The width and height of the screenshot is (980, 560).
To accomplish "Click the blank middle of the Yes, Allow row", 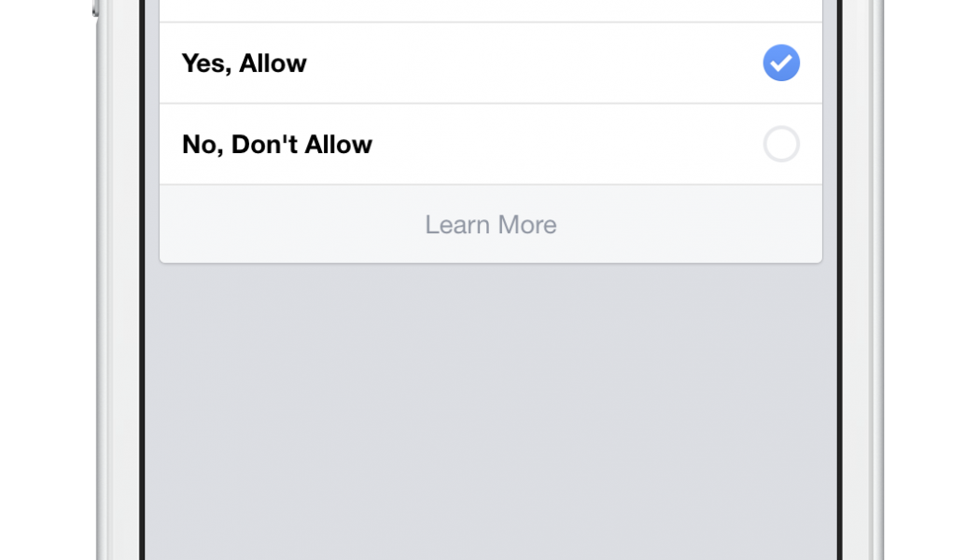I will (x=531, y=63).
